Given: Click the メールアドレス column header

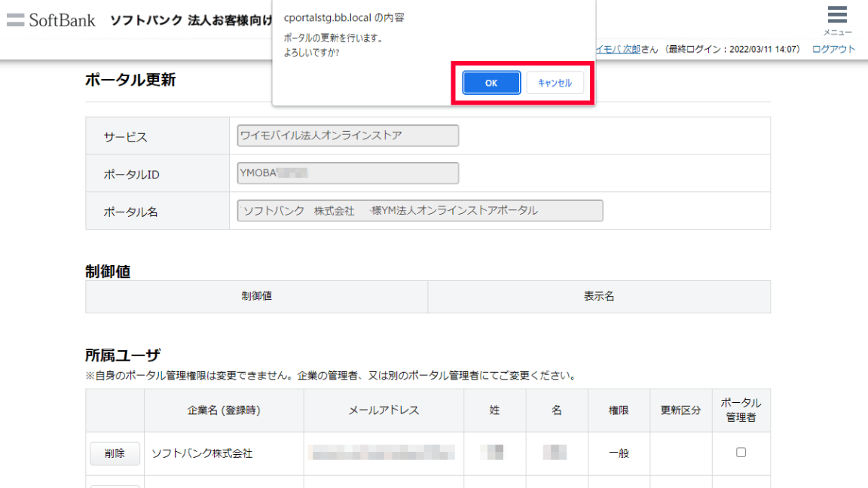Looking at the screenshot, I should pyautogui.click(x=384, y=410).
